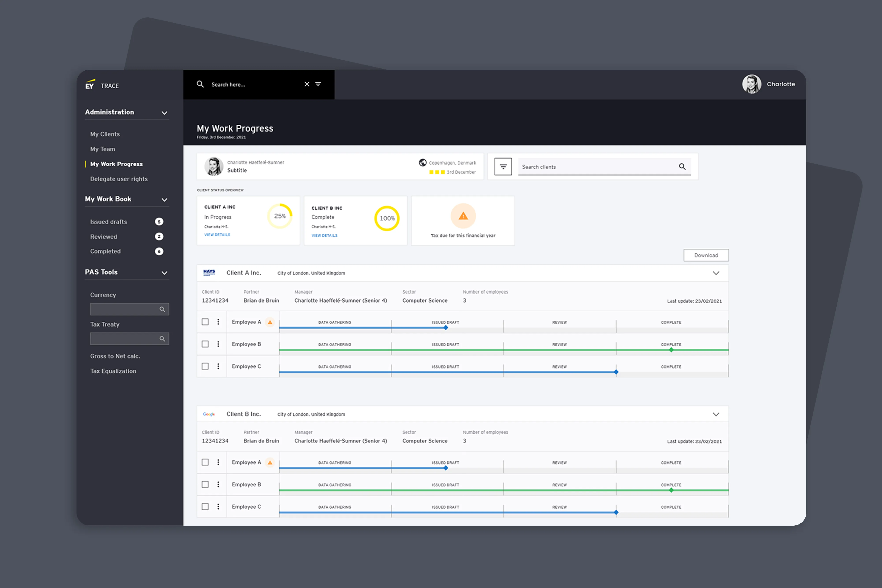Collapse the Administration sidebar section
Viewport: 882px width, 588px height.
pyautogui.click(x=164, y=112)
